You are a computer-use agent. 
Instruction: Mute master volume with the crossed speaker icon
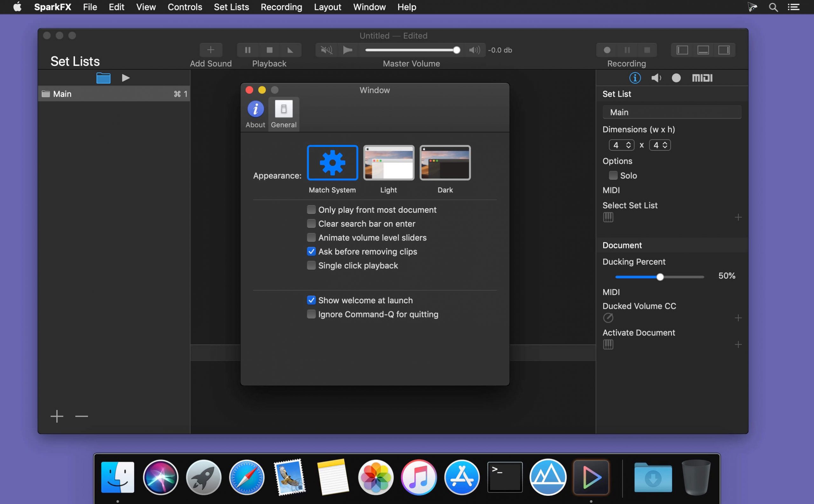(x=326, y=50)
